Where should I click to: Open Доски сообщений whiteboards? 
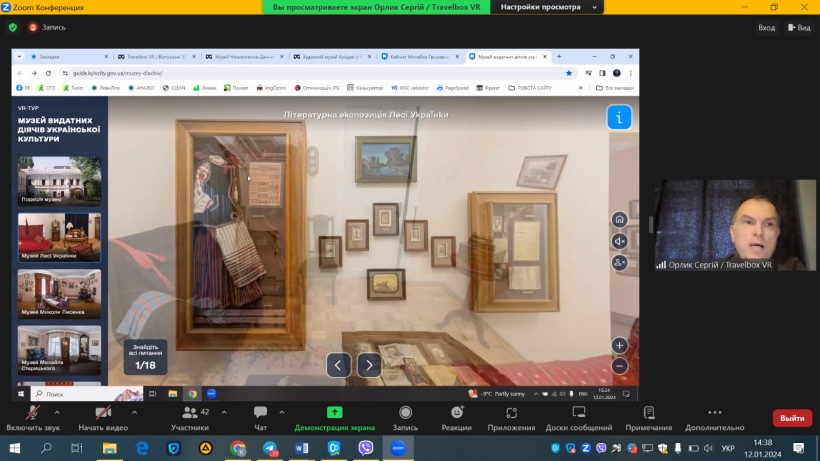[x=579, y=419]
